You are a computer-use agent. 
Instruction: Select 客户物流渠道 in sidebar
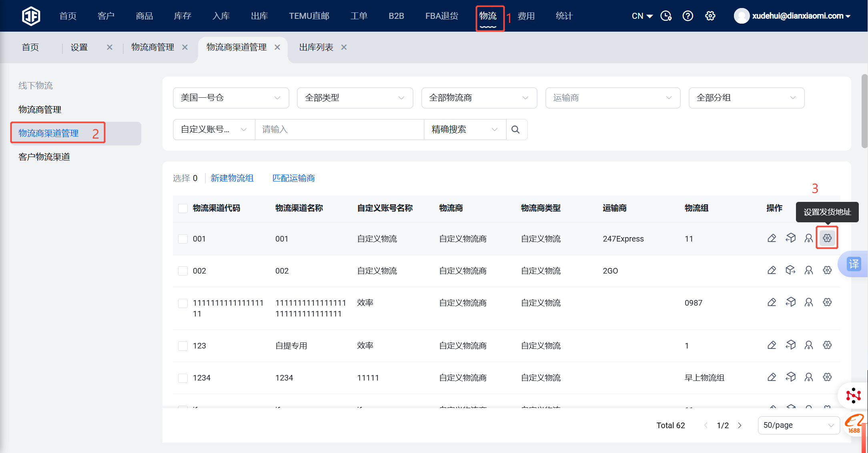click(x=44, y=157)
